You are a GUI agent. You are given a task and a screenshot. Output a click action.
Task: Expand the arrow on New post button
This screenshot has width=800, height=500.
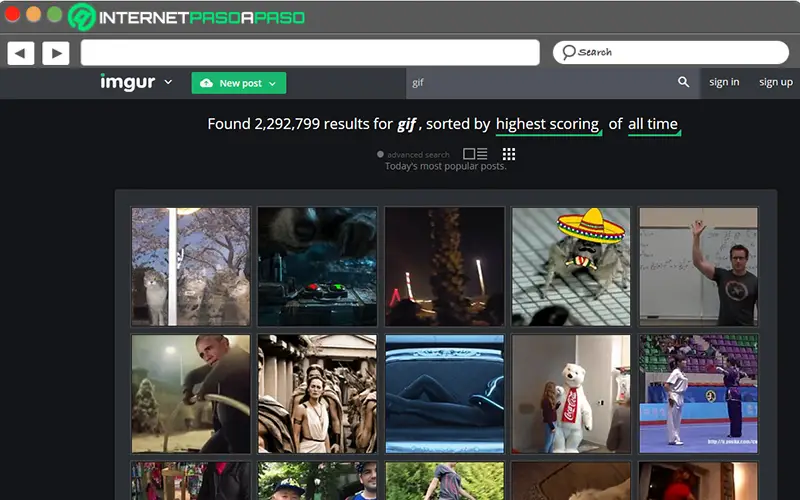click(x=272, y=84)
